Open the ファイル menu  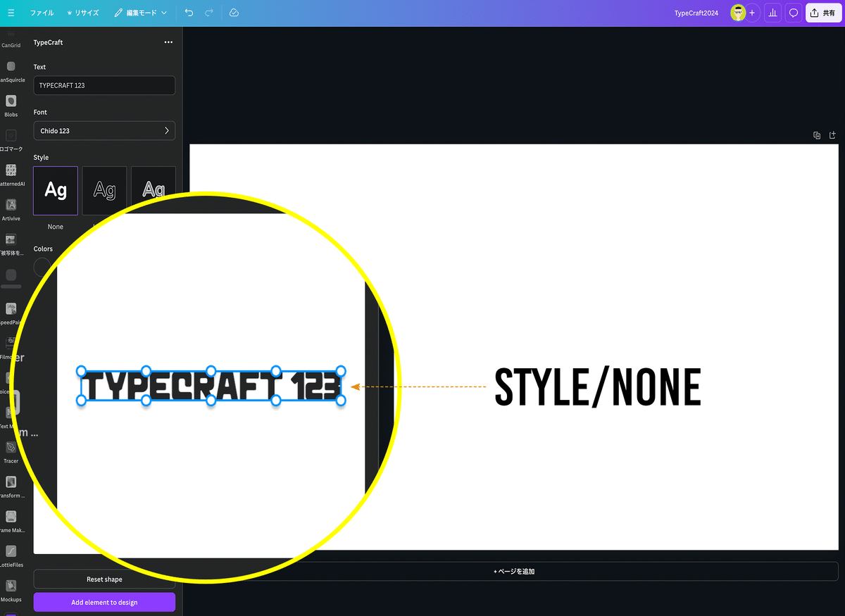click(42, 12)
